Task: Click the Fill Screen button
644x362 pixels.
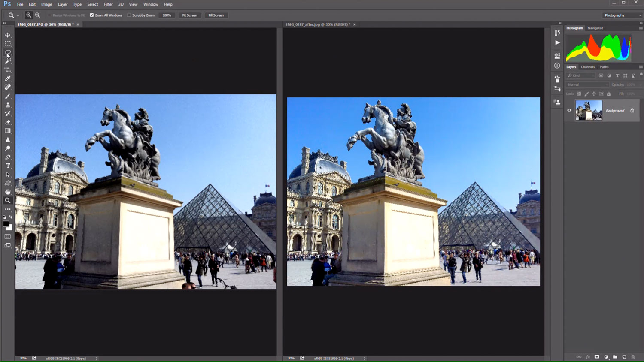Action: (x=216, y=15)
